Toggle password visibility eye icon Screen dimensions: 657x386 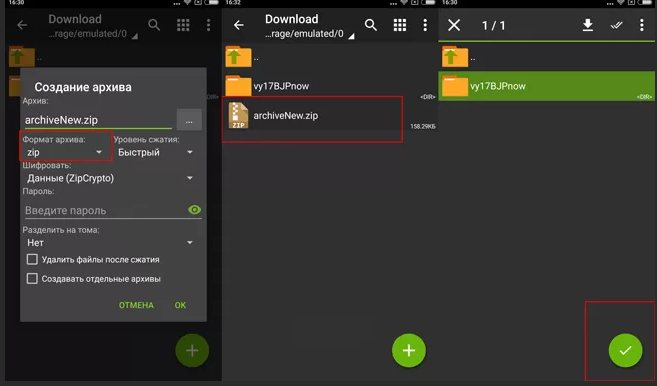click(x=194, y=210)
